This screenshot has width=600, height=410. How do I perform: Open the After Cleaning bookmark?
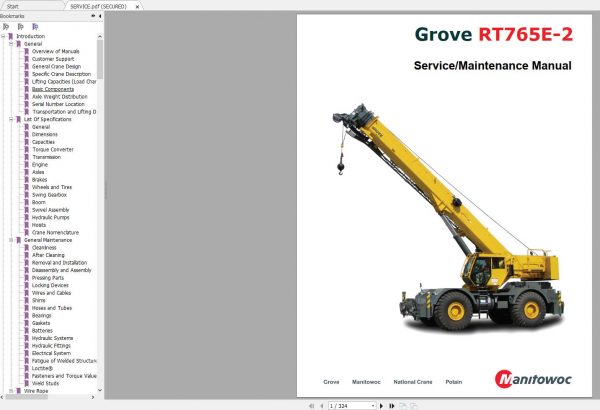pos(48,255)
